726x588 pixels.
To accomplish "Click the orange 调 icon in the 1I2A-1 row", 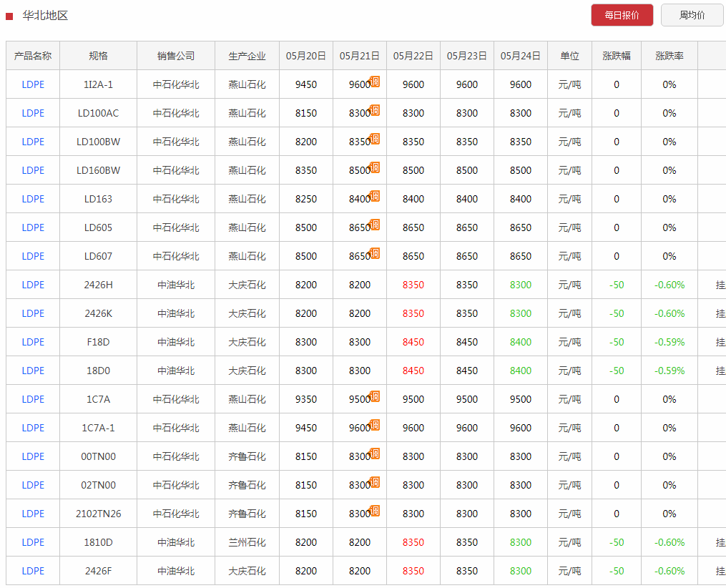I will (x=375, y=82).
